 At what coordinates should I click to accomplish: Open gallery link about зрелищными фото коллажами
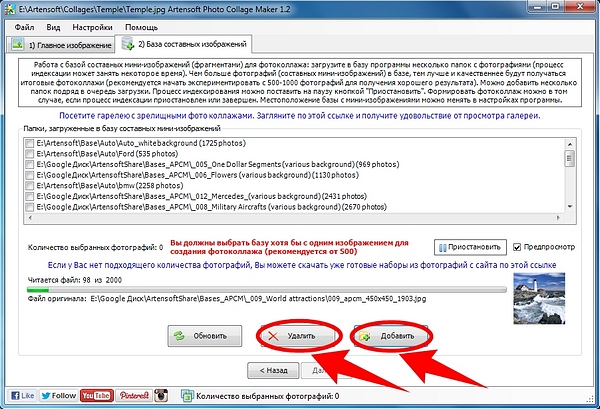300,116
